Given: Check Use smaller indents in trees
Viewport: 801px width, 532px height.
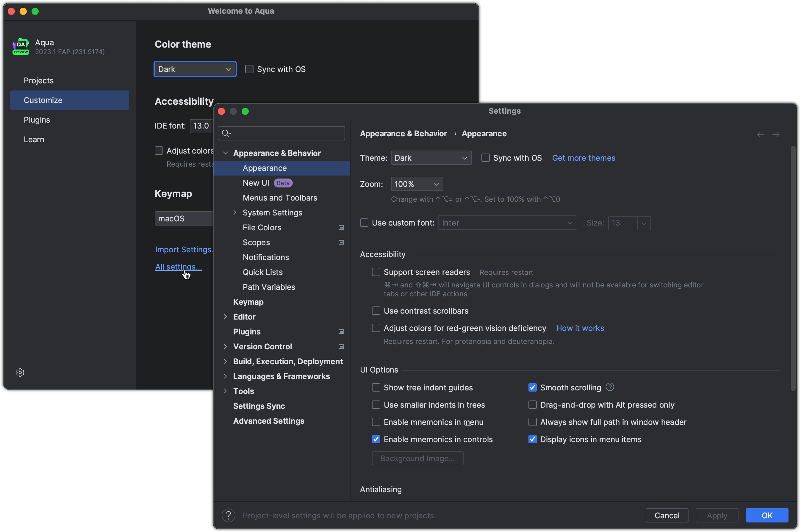Looking at the screenshot, I should (x=376, y=405).
